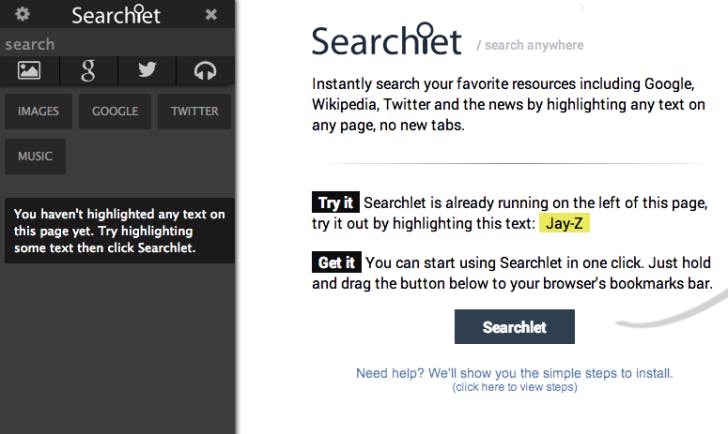Click the 'haven't highlighted any text' notice
The width and height of the screenshot is (728, 434).
(119, 231)
